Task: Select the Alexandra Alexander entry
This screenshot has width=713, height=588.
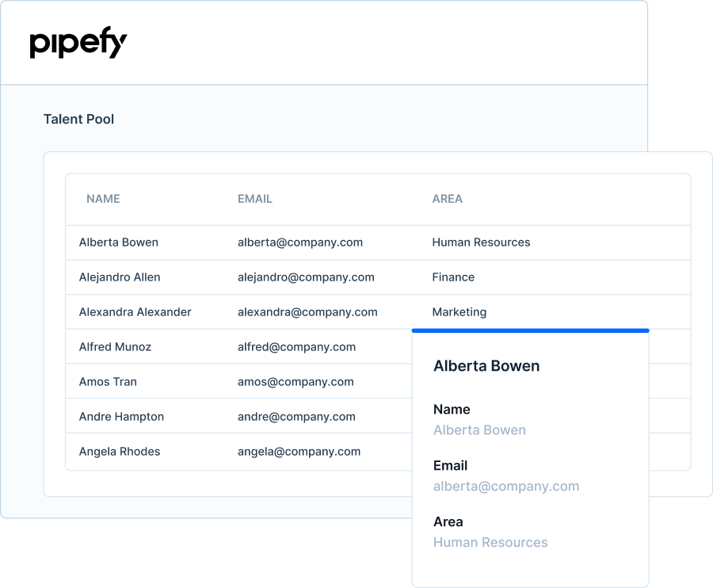Action: (x=135, y=312)
